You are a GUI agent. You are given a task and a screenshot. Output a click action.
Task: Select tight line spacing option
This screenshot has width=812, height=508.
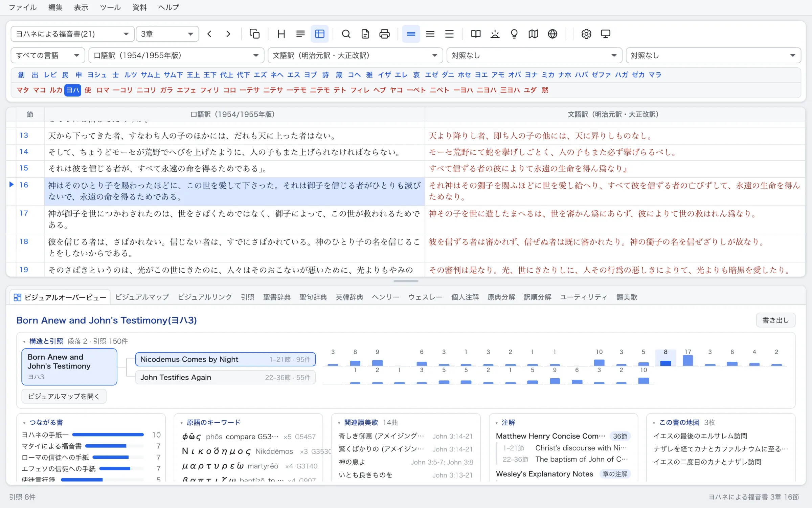[x=411, y=34]
